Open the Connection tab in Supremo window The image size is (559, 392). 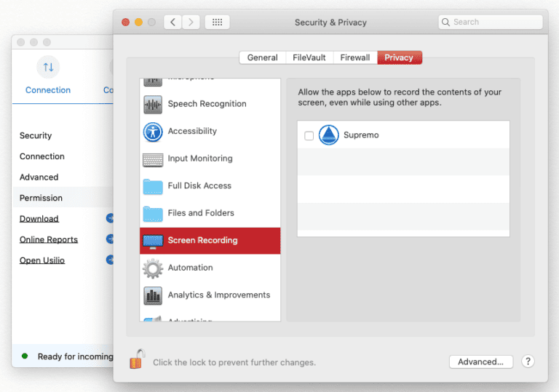(48, 76)
